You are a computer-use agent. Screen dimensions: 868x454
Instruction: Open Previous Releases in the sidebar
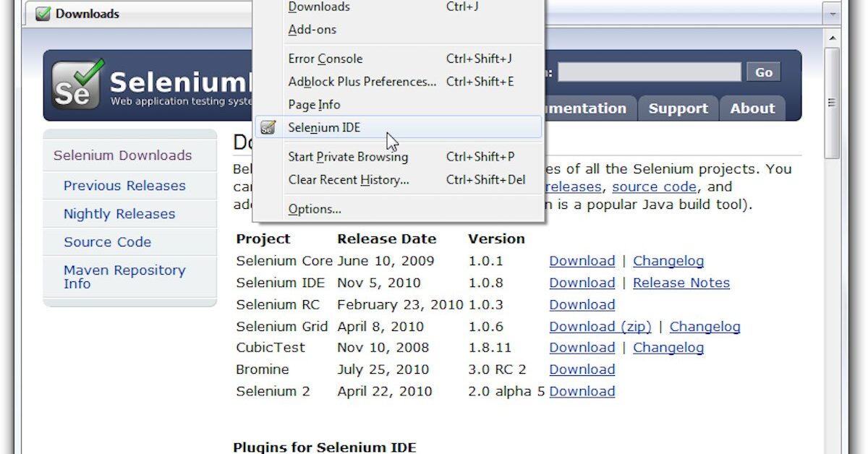click(124, 186)
